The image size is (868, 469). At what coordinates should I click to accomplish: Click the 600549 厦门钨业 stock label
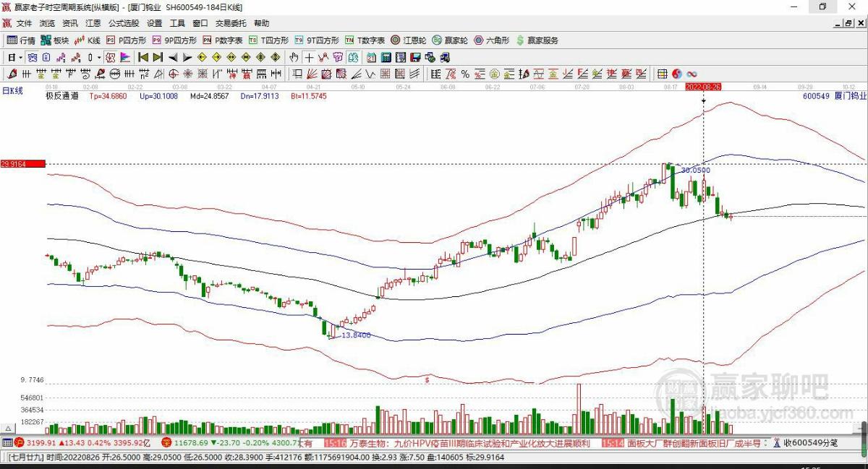[x=834, y=95]
